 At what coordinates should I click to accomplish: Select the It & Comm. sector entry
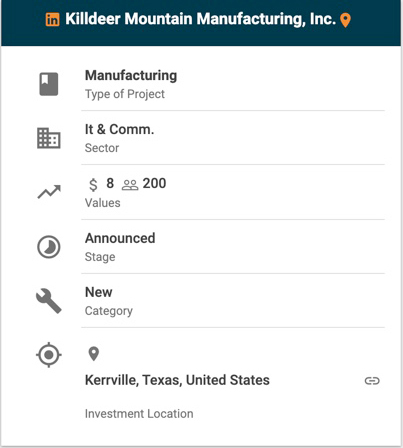[119, 129]
